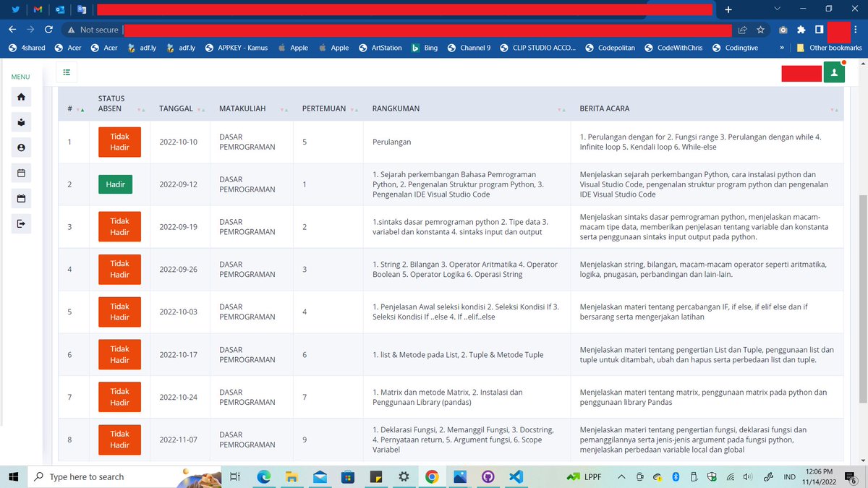Click the page vertical scrollbar
This screenshot has width=868, height=488.
click(864, 299)
